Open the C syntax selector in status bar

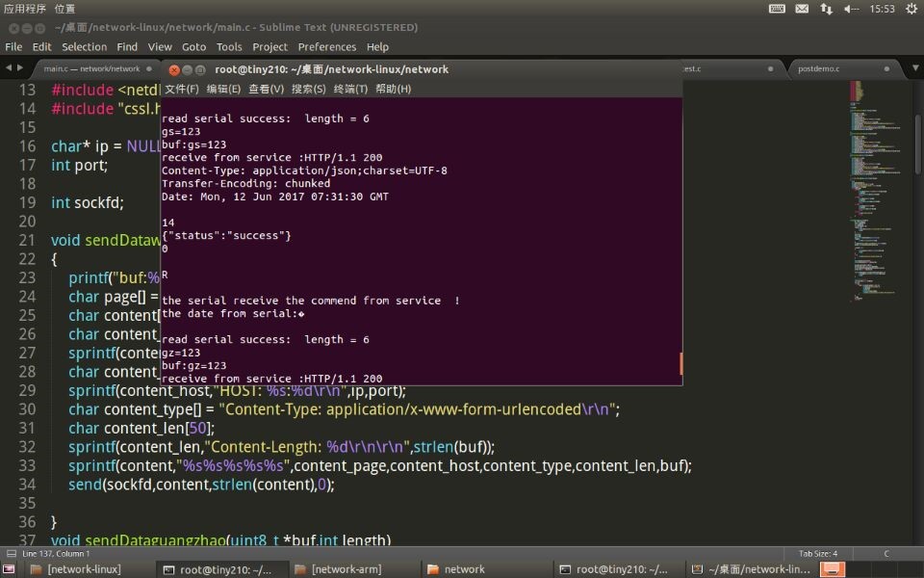886,553
